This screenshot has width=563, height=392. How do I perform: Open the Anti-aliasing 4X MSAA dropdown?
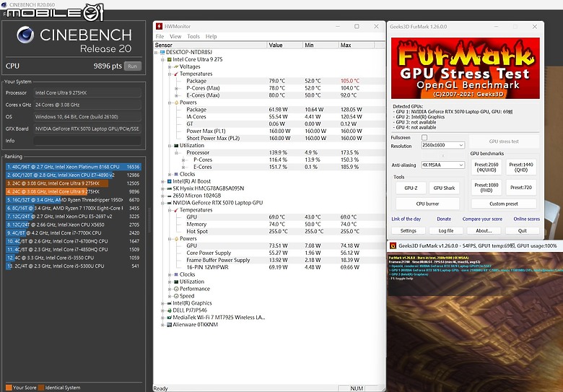click(443, 165)
